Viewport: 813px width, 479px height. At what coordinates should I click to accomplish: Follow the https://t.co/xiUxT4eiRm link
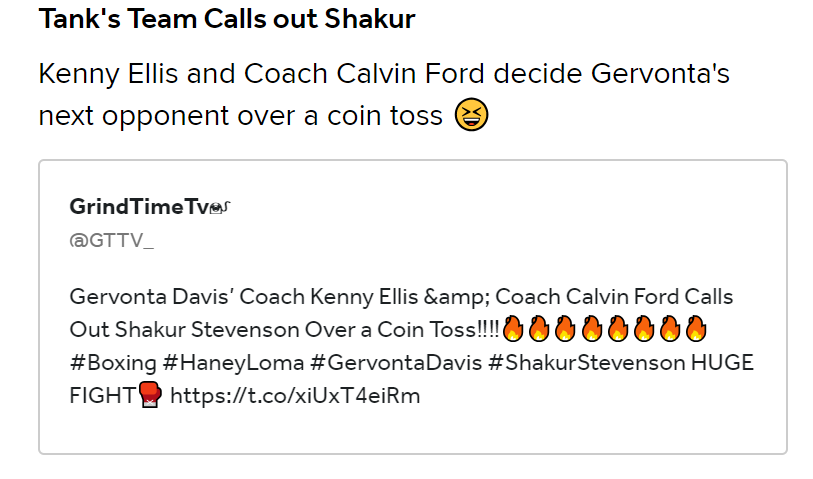click(295, 396)
